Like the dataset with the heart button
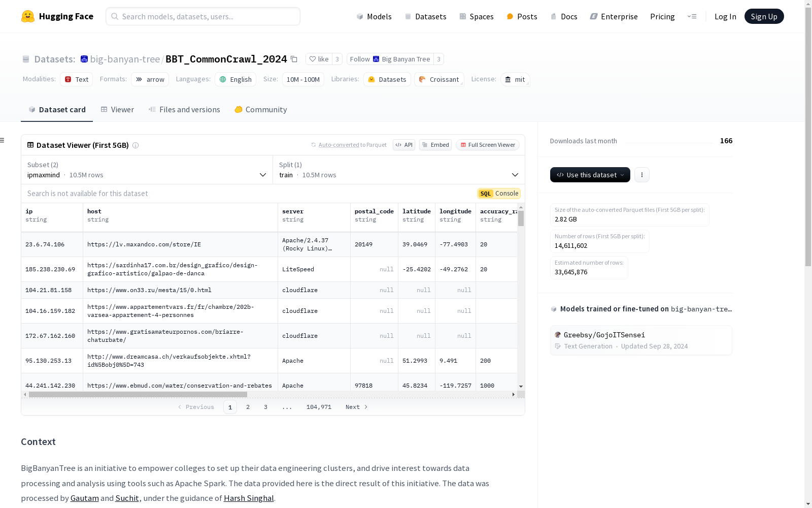The width and height of the screenshot is (812, 508). (319, 59)
